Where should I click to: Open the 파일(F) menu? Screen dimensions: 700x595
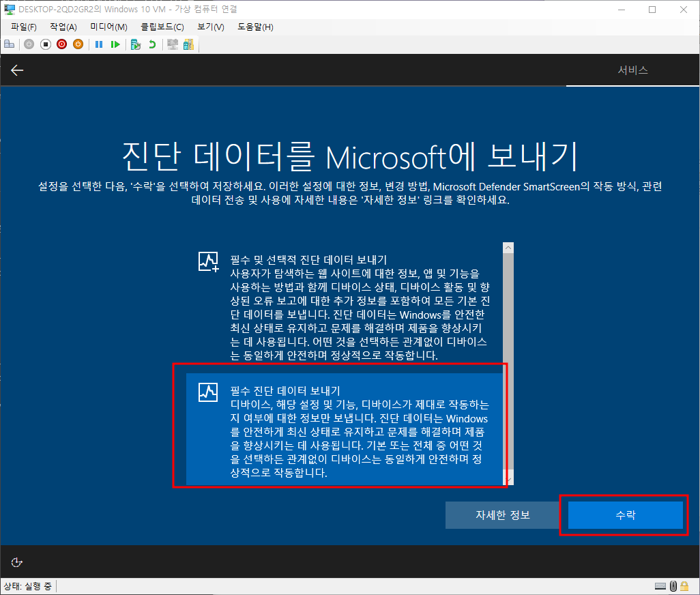click(24, 27)
